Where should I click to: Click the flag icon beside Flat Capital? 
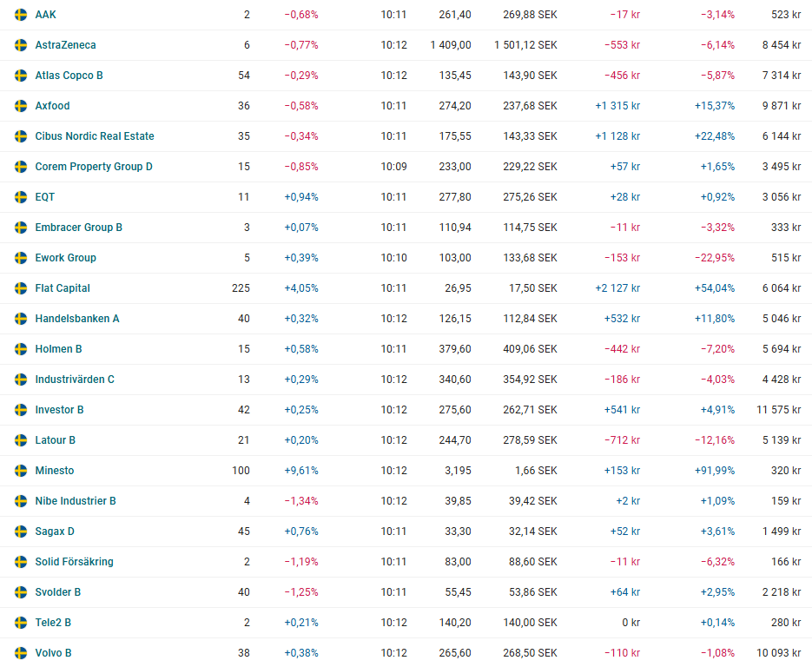[x=21, y=288]
